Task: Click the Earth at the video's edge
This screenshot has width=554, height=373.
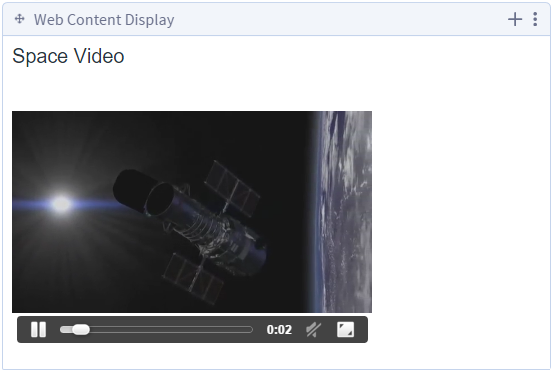Action: click(343, 212)
